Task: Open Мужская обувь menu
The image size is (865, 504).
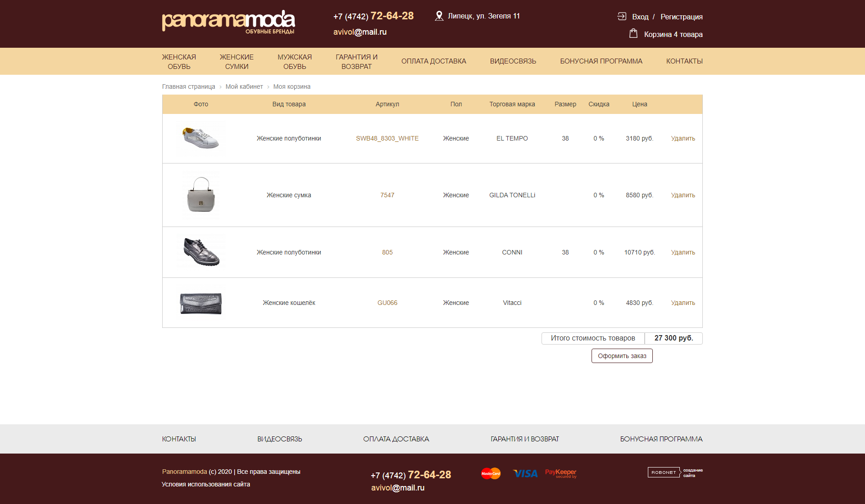Action: tap(295, 62)
